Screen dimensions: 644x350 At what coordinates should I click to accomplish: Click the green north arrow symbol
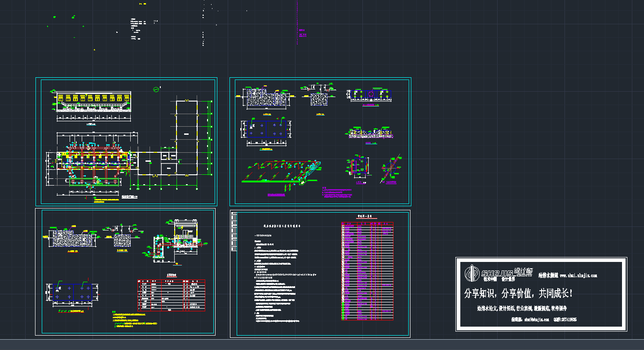point(156,89)
